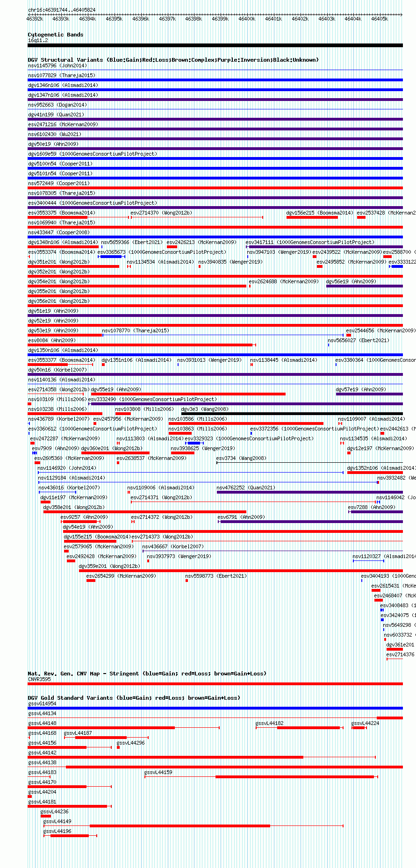The height and width of the screenshot is (868, 416).
Task: Click the esv3734 (Wang2008) label
Action: 241,458
